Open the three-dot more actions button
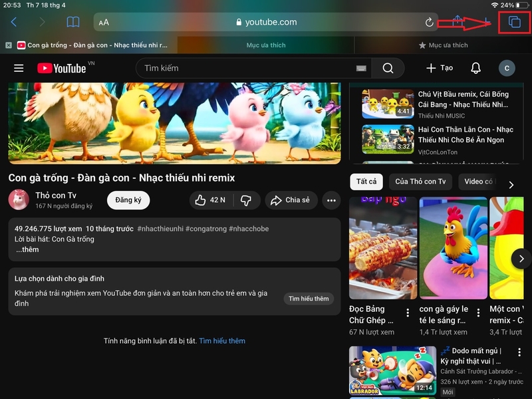Image resolution: width=532 pixels, height=399 pixels. (331, 200)
